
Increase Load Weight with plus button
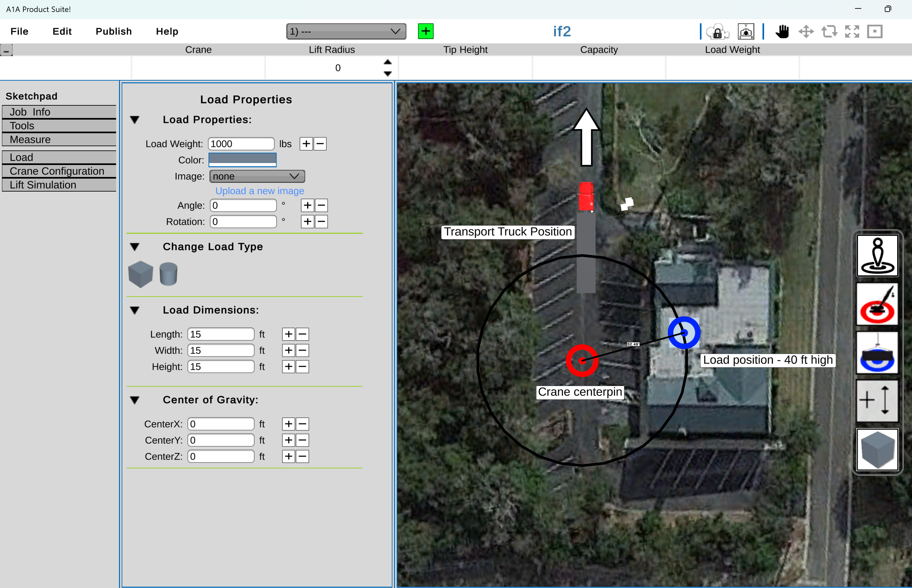click(306, 144)
